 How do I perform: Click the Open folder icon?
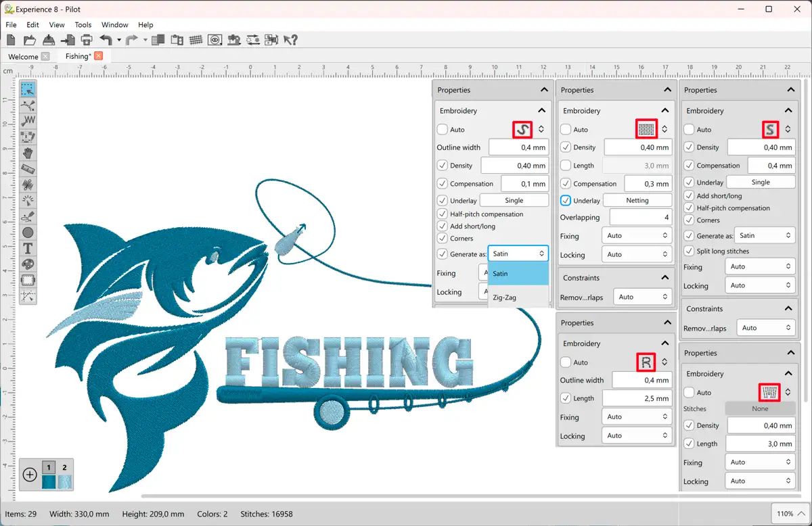click(x=30, y=40)
